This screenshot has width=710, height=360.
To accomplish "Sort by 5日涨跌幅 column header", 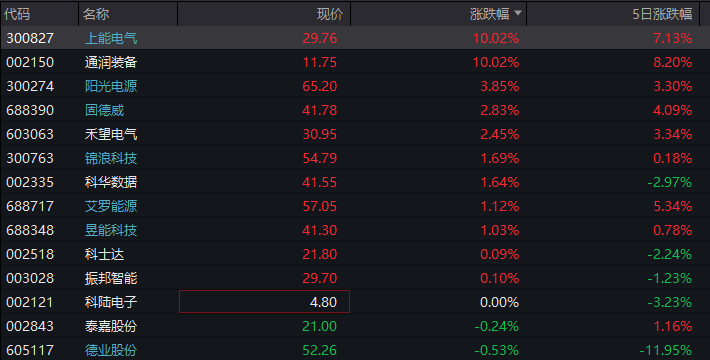I will 662,14.
